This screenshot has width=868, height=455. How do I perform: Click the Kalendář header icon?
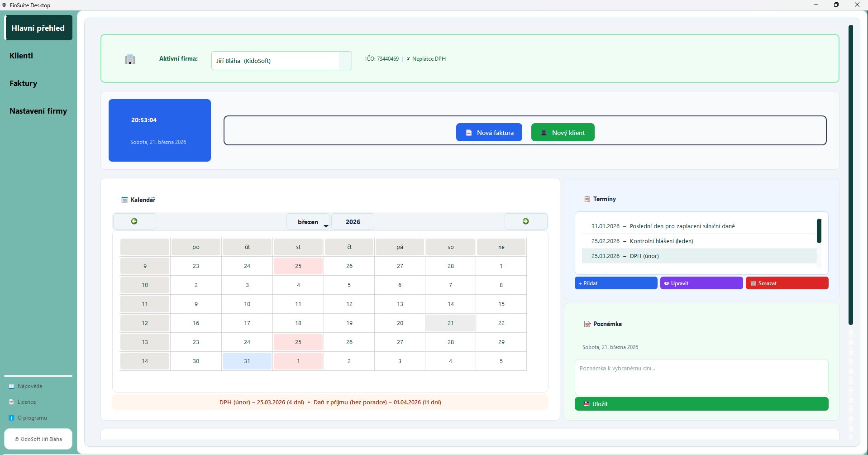click(x=124, y=200)
